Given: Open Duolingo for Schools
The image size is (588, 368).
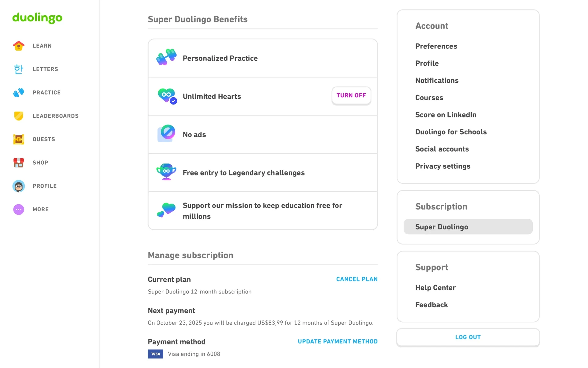Looking at the screenshot, I should pyautogui.click(x=451, y=132).
